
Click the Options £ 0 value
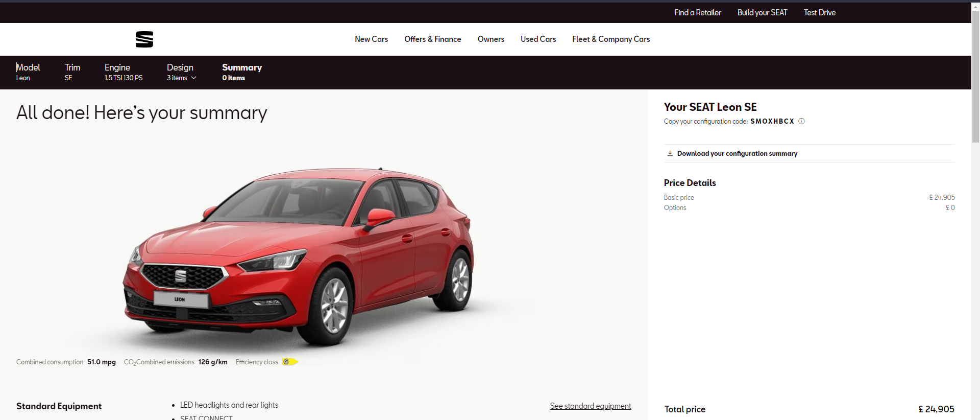tap(950, 207)
